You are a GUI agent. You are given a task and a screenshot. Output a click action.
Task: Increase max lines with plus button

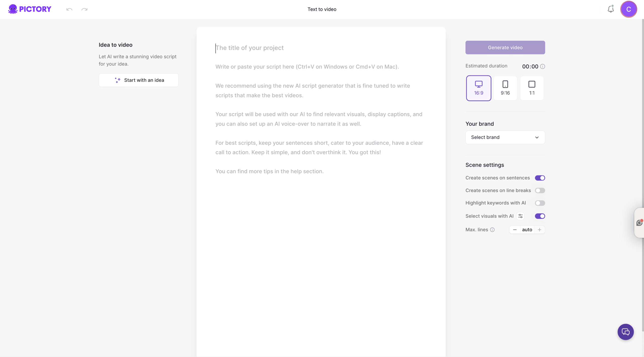click(539, 230)
